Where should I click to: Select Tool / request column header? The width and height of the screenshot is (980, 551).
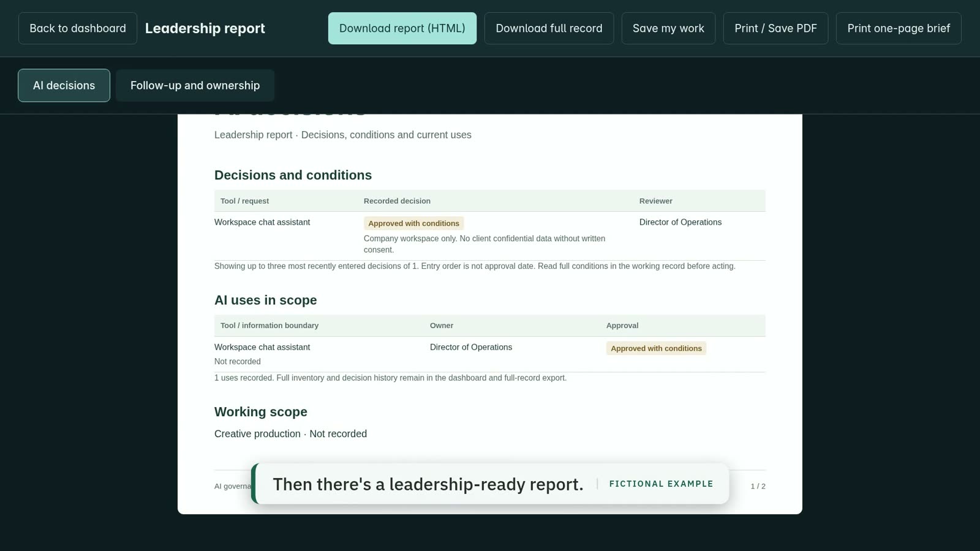244,201
